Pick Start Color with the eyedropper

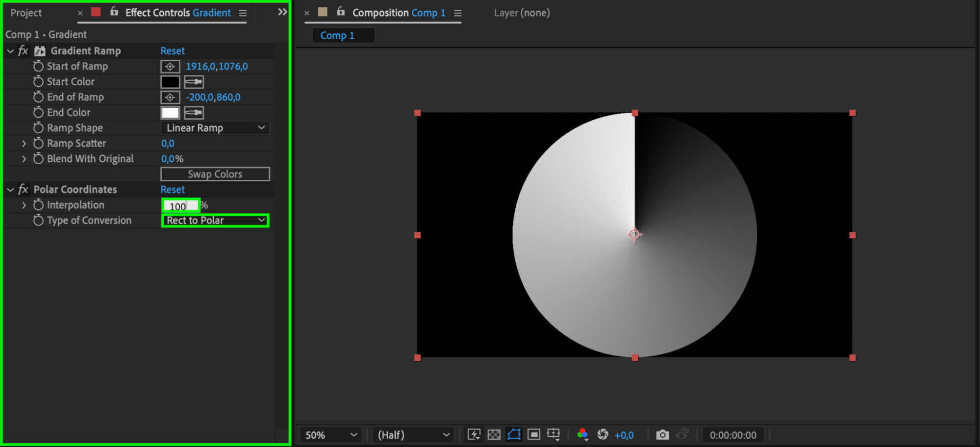[194, 82]
